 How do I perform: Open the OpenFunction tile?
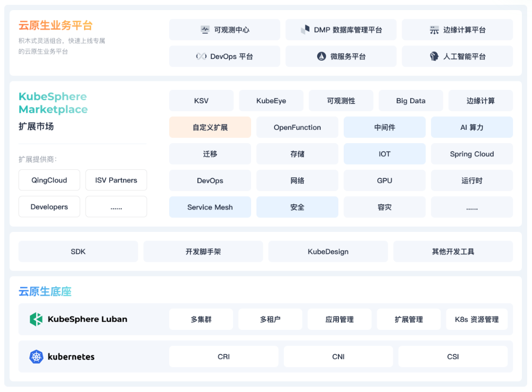(297, 127)
